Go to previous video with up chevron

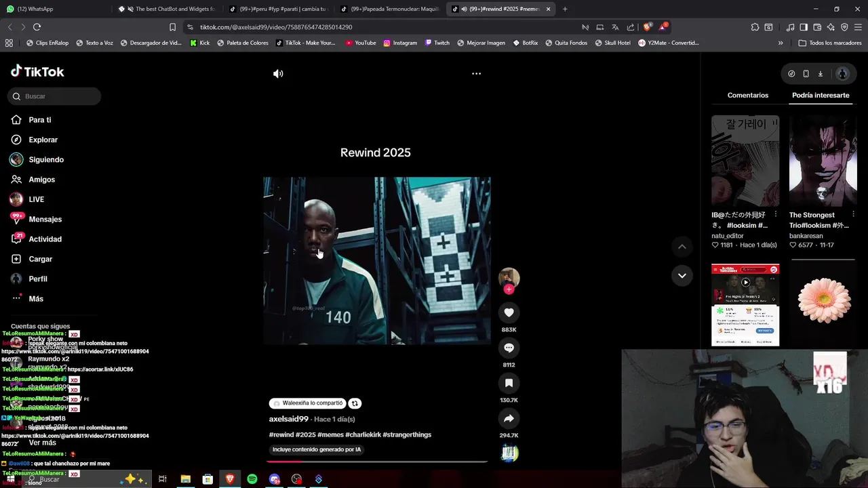click(x=682, y=247)
